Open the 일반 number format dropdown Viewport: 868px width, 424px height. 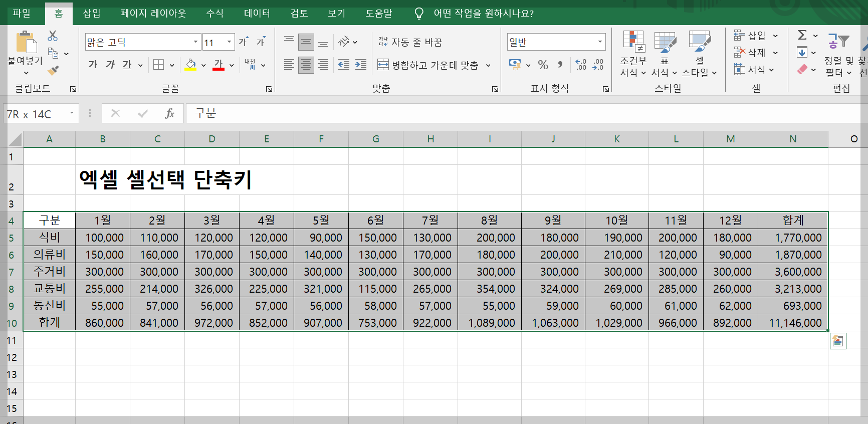pos(600,42)
